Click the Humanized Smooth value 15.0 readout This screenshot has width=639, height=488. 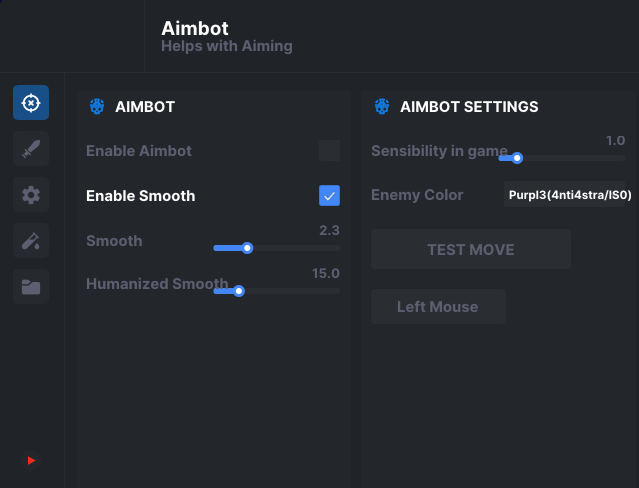tap(326, 273)
